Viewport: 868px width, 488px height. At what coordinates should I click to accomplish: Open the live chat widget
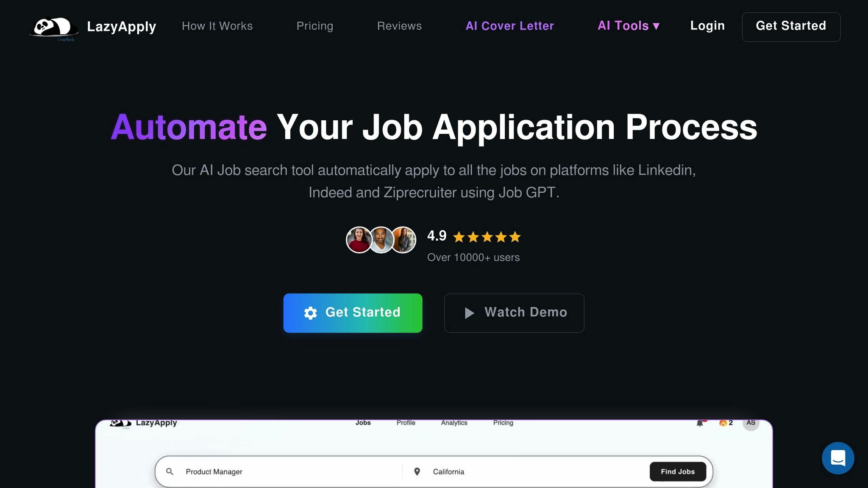click(x=838, y=458)
